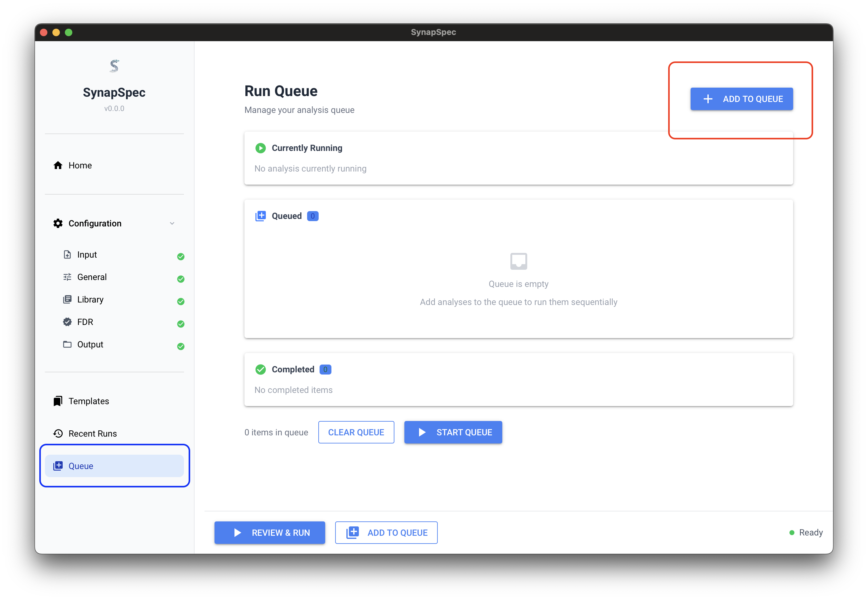Click the SynapSpec logo icon
The image size is (868, 600).
pos(114,66)
